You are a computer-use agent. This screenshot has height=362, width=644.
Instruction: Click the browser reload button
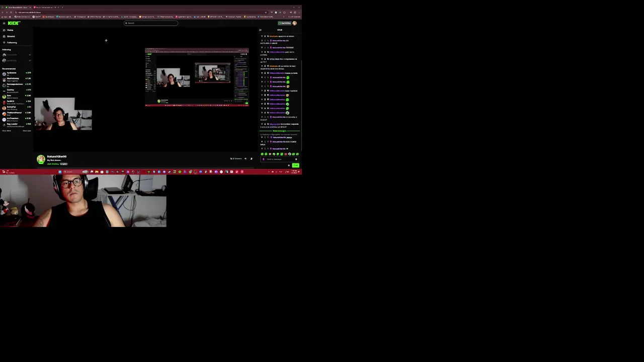tap(12, 12)
